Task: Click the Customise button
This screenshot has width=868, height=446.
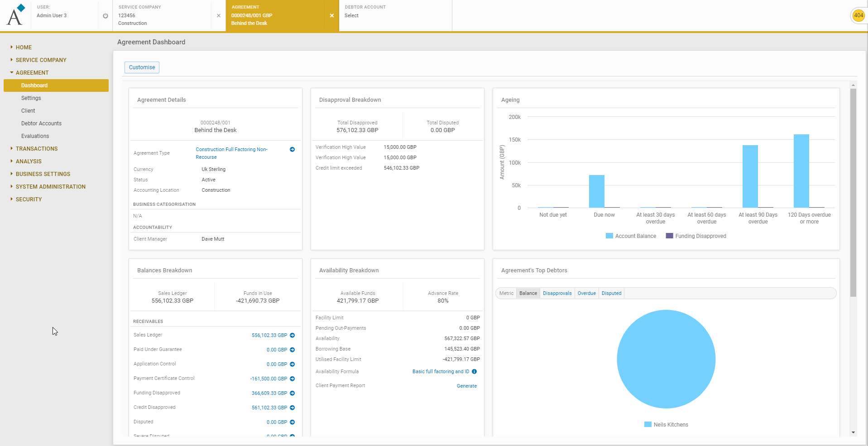Action: coord(142,67)
